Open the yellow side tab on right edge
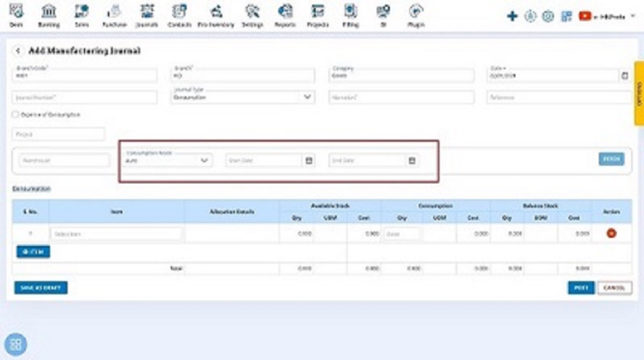644x360 pixels. 639,93
